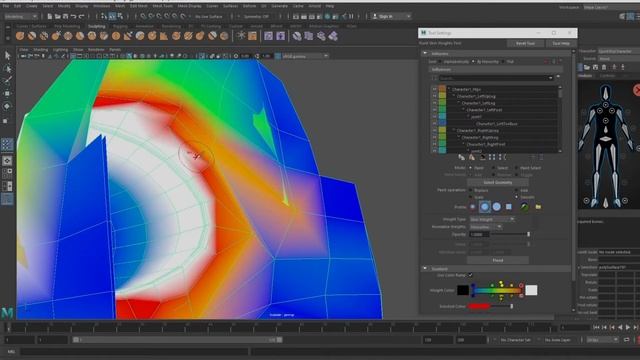Click the Opacity value input field
Screen dimensions: 640x360
tap(479, 234)
